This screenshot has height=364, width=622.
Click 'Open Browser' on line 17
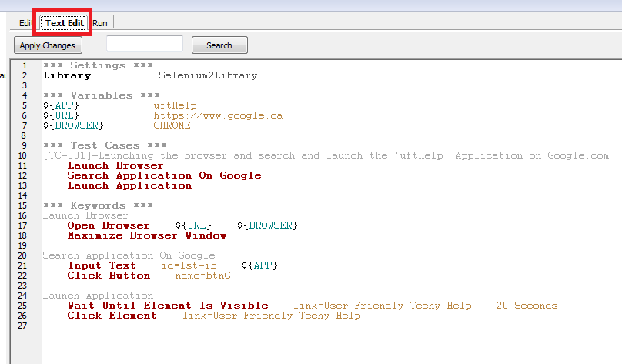pyautogui.click(x=109, y=225)
